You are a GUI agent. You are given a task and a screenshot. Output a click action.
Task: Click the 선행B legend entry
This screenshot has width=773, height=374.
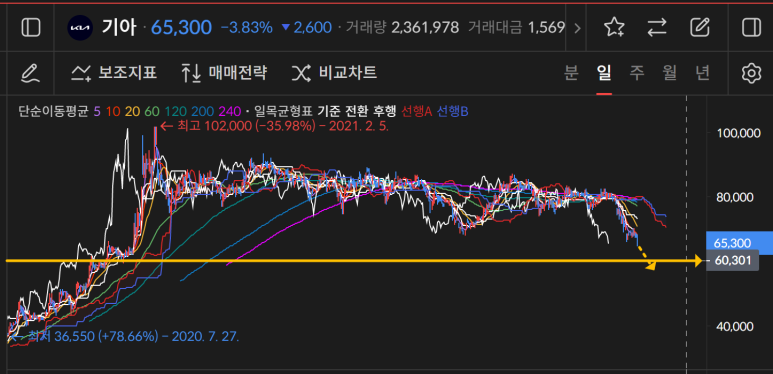coord(453,112)
